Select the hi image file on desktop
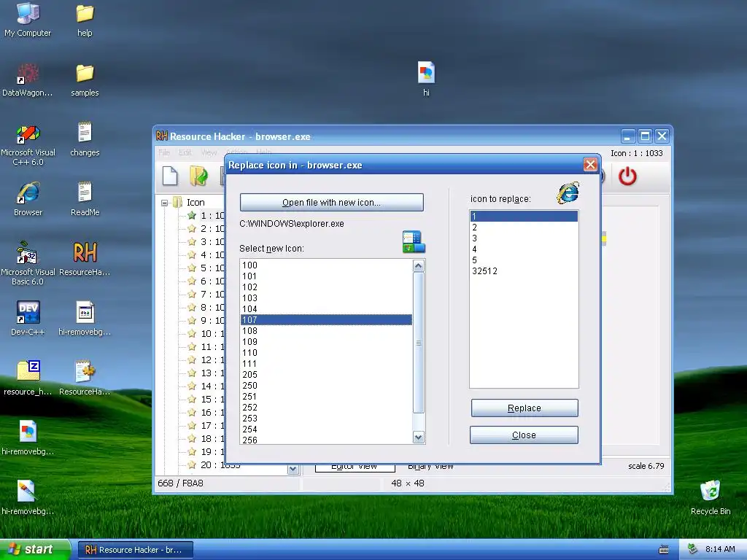The width and height of the screenshot is (747, 560). point(426,79)
